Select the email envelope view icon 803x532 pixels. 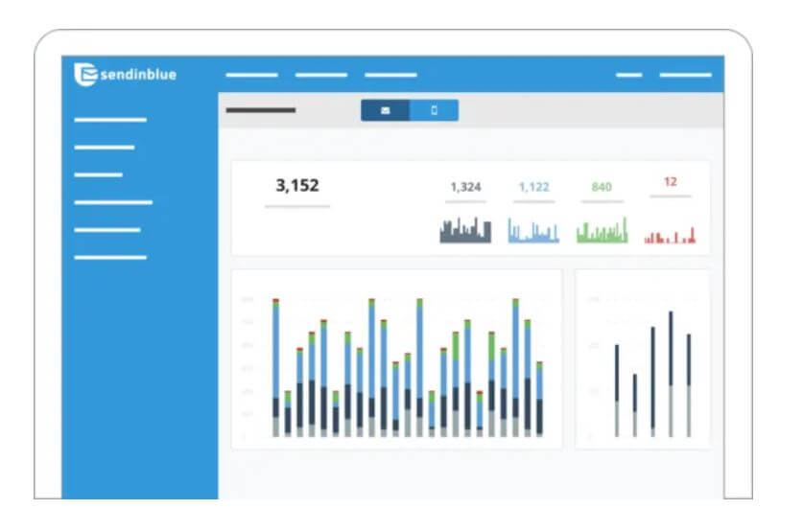(x=385, y=111)
